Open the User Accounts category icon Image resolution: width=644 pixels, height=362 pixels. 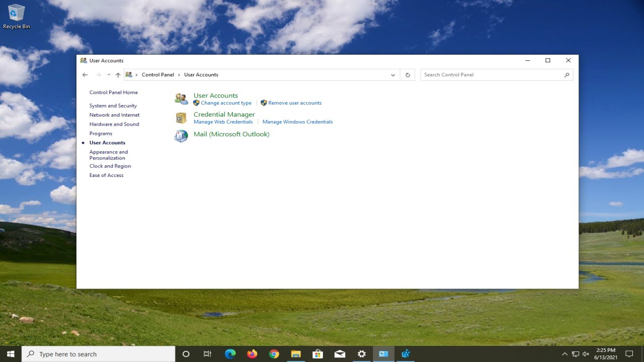click(x=181, y=99)
